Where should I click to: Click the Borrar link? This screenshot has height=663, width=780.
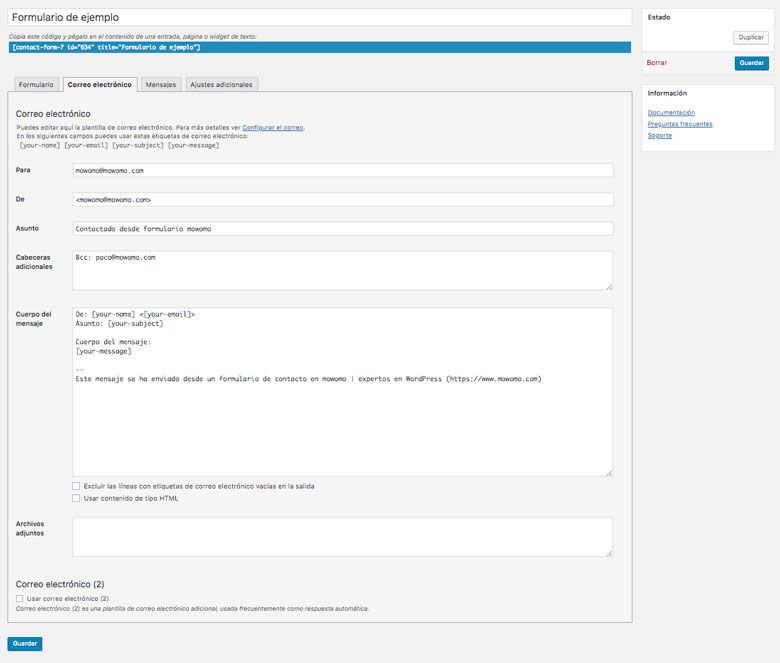click(657, 63)
